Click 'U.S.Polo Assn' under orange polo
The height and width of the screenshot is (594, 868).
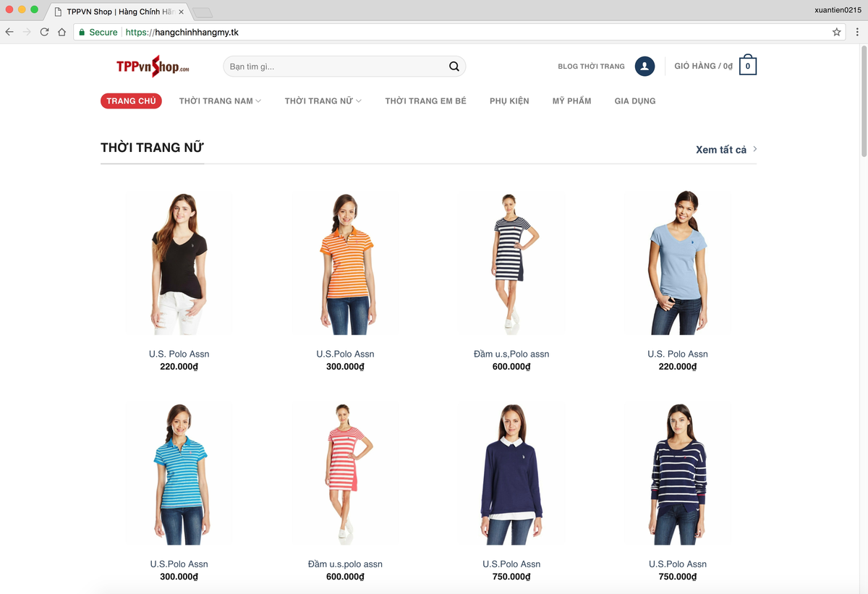click(x=345, y=354)
